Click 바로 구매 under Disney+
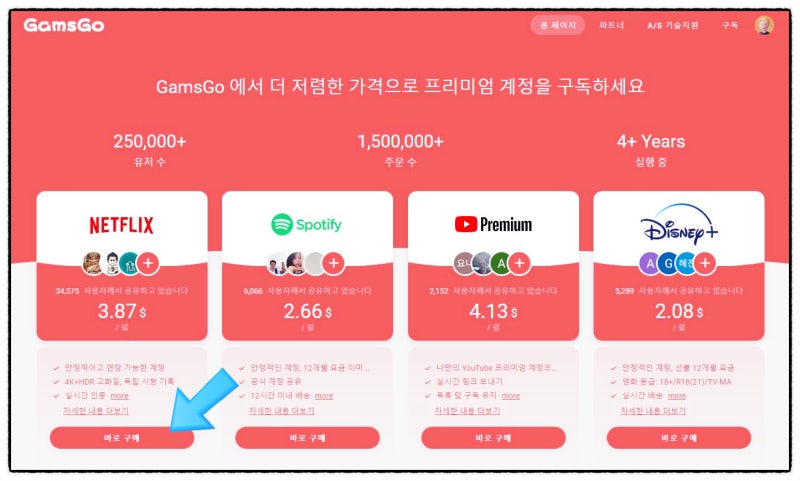Image resolution: width=800 pixels, height=481 pixels. coord(679,438)
